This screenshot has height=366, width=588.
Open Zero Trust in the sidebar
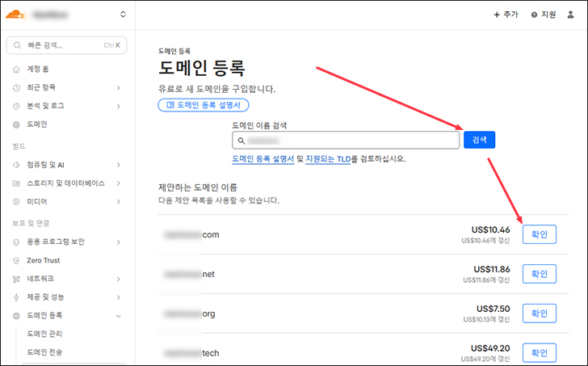click(43, 260)
